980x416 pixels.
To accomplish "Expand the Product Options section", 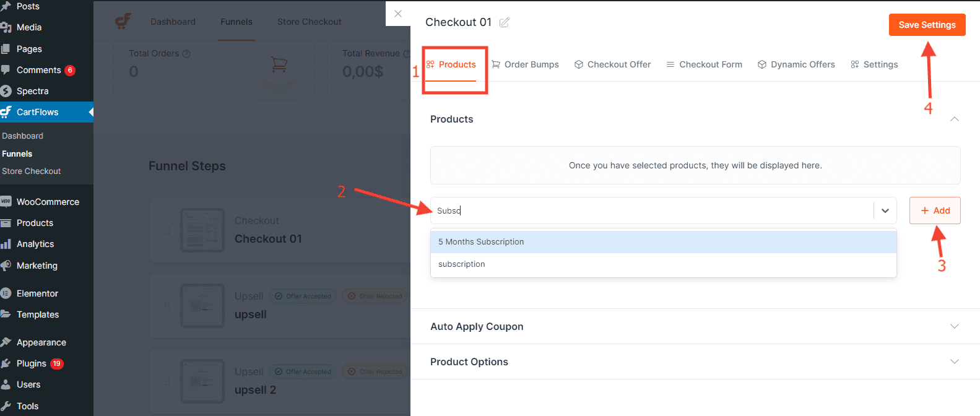I will point(955,362).
